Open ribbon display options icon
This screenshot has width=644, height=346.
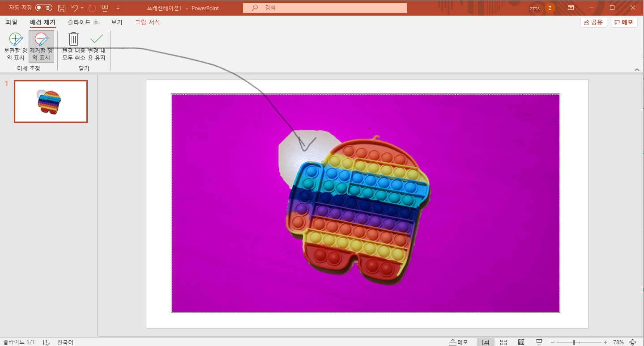(571, 8)
